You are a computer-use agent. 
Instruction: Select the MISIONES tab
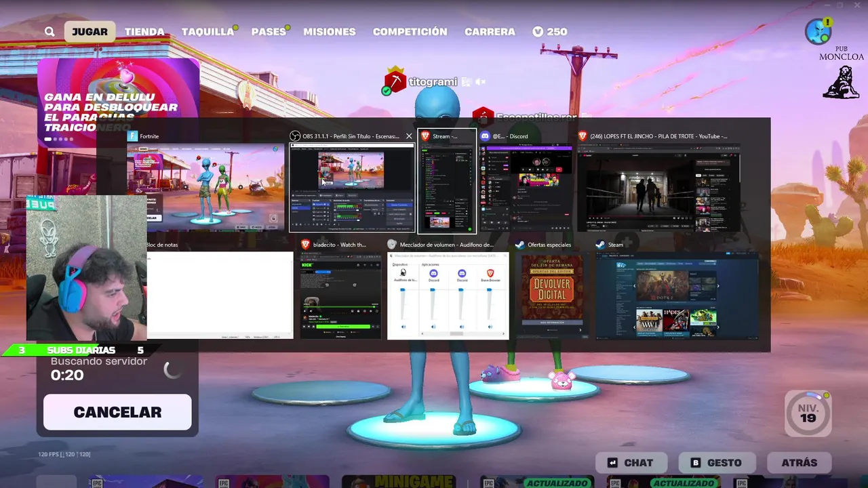330,32
